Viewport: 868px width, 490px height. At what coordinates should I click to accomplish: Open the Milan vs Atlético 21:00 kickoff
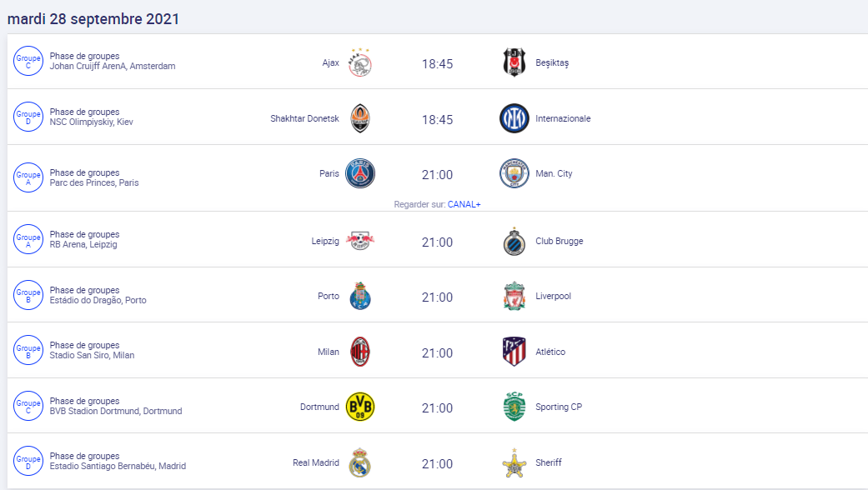(x=437, y=352)
